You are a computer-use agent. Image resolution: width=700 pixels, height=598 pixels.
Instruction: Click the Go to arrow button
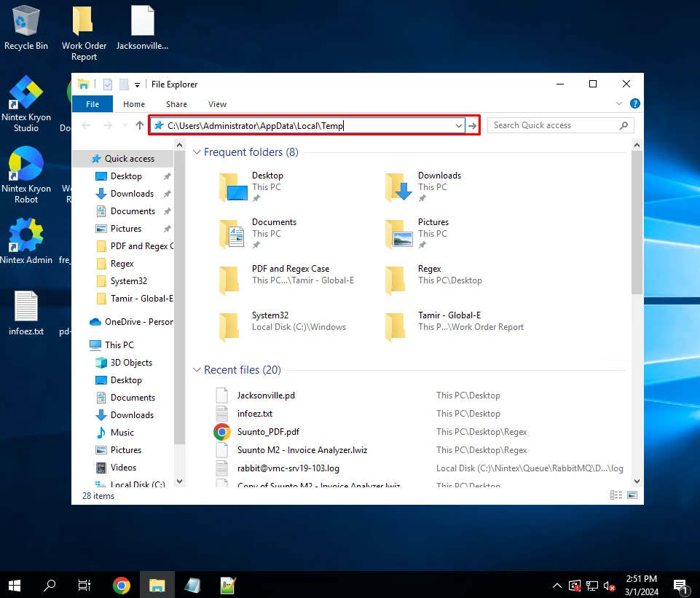point(472,126)
